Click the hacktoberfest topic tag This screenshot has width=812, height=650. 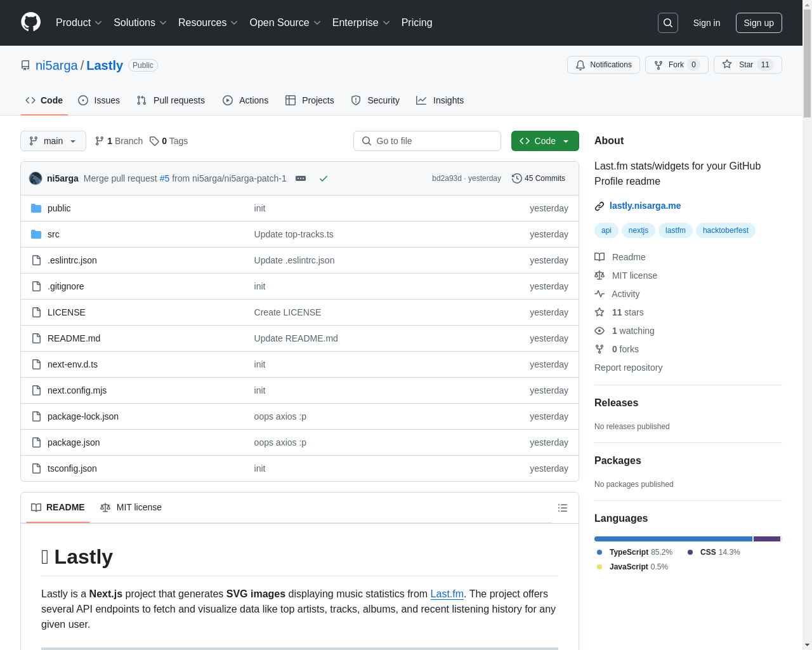tap(726, 230)
